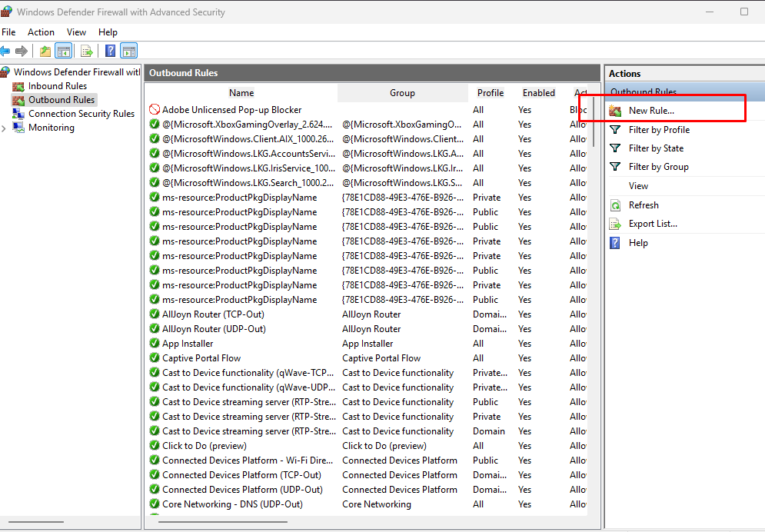The width and height of the screenshot is (765, 532).
Task: Click the Up One Level folder icon
Action: [x=45, y=52]
